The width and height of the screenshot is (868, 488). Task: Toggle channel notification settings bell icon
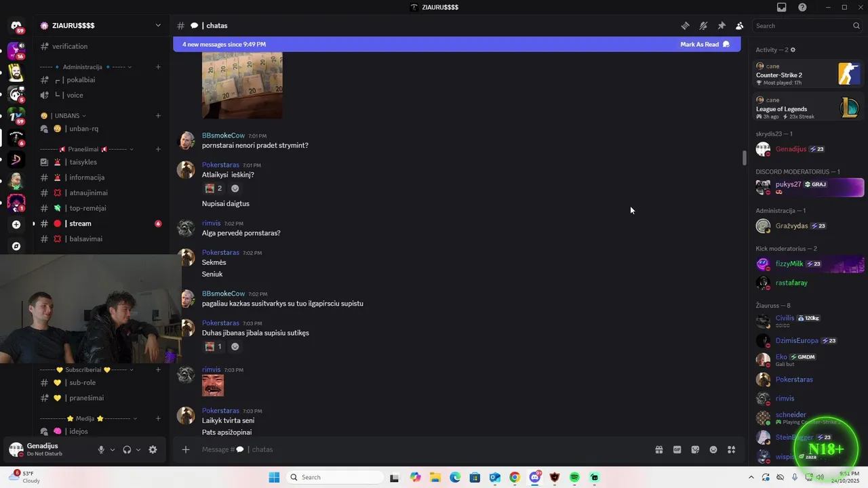point(703,26)
